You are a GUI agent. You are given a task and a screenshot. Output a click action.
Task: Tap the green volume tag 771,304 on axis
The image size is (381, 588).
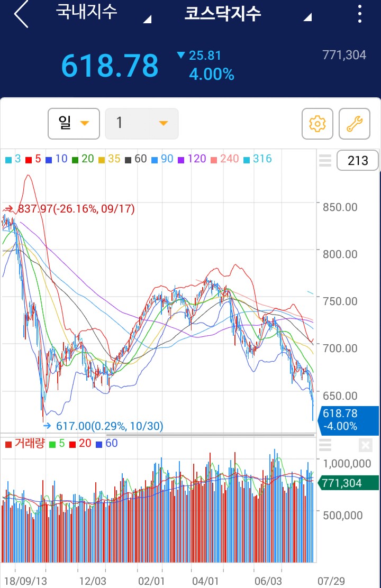point(348,483)
